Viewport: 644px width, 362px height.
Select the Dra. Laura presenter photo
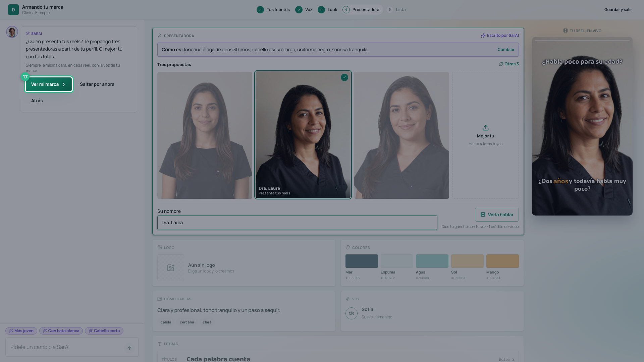[303, 135]
